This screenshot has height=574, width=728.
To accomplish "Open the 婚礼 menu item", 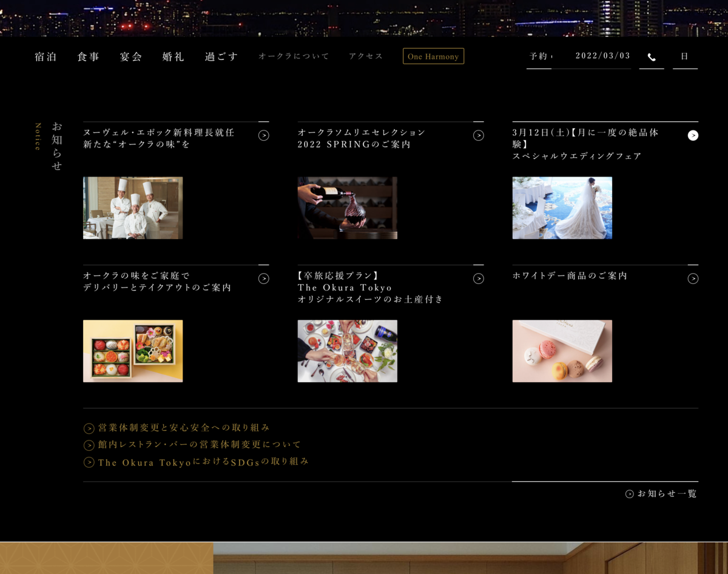I will (x=173, y=56).
